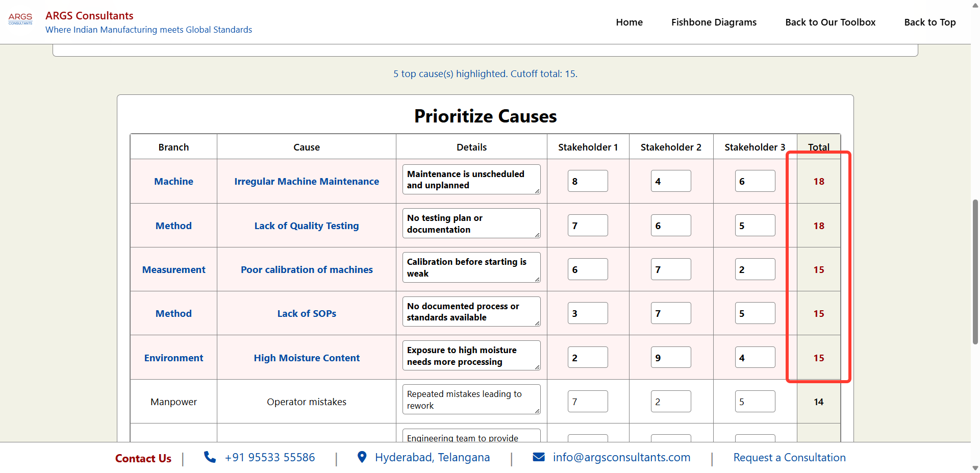Email info@argsconsultants.com

click(621, 457)
